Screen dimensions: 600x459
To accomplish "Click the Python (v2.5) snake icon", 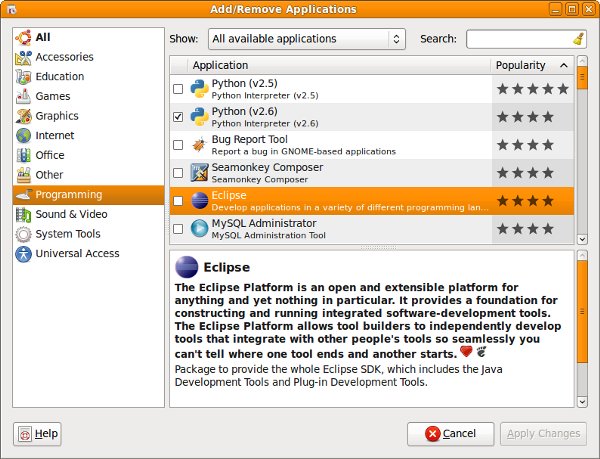I will click(x=199, y=89).
